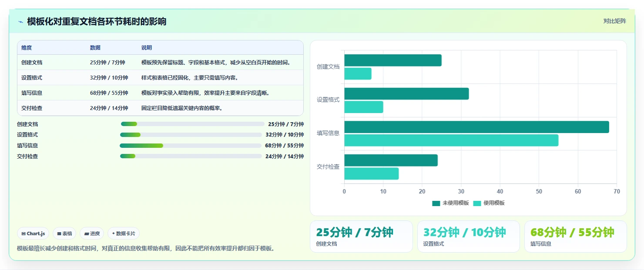Open the 25分钟 / 7分钟 data card
Image resolution: width=644 pixels, height=270 pixels.
pyautogui.click(x=361, y=237)
